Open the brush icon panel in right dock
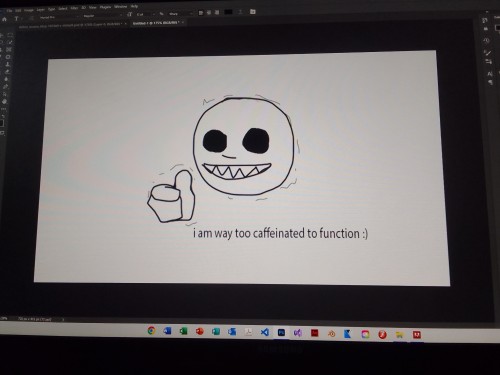Image resolution: width=500 pixels, height=375 pixels. pos(488,53)
